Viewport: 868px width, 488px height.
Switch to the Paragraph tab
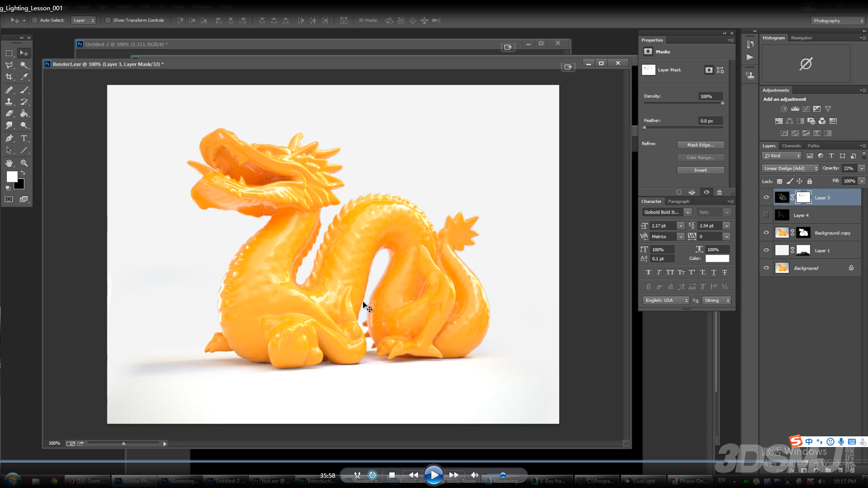[x=678, y=201]
